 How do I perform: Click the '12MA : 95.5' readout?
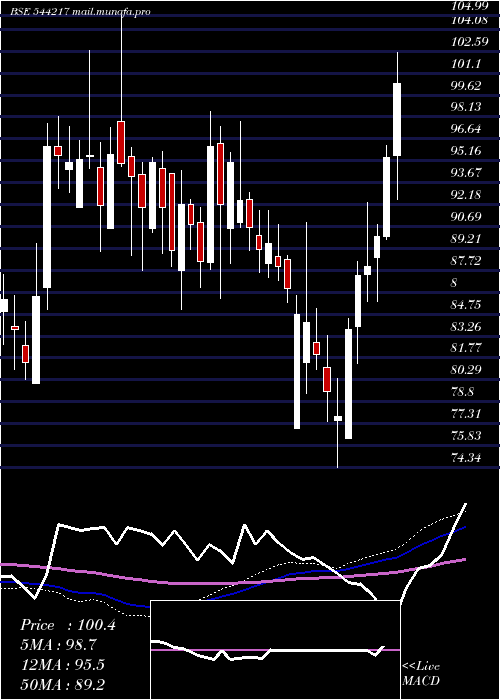[x=62, y=664]
